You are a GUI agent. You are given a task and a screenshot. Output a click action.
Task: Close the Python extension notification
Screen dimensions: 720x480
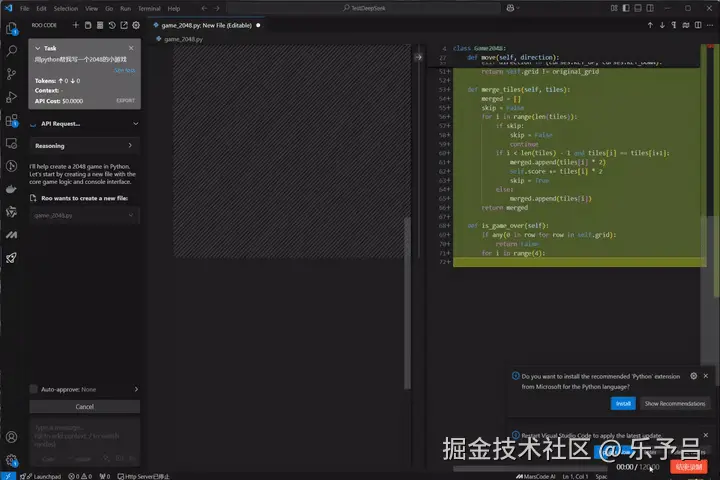coord(706,376)
